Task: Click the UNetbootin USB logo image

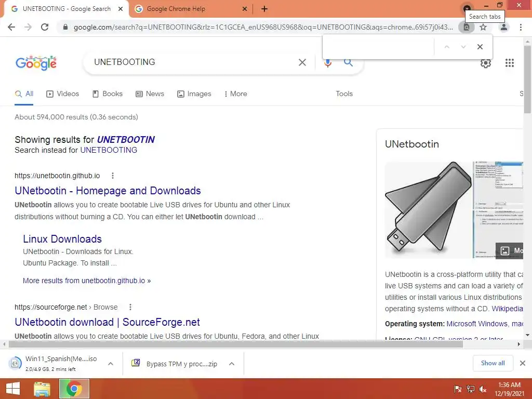Action: pos(428,209)
